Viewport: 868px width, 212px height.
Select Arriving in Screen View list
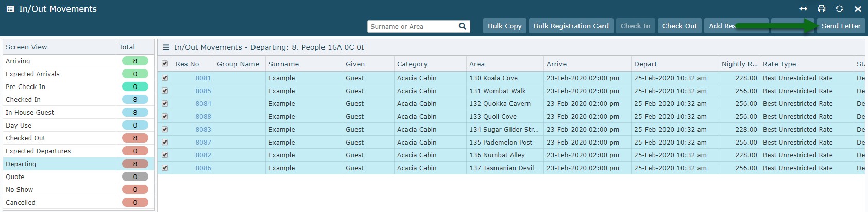click(x=18, y=61)
